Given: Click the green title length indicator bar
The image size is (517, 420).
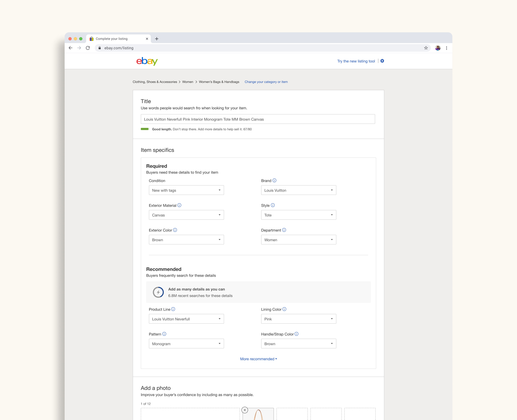Looking at the screenshot, I should tap(145, 129).
